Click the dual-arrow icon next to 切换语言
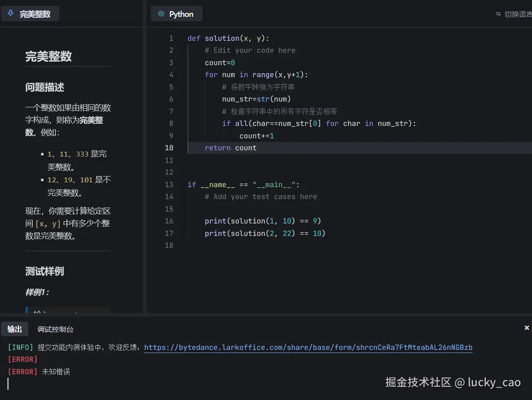 [x=499, y=14]
